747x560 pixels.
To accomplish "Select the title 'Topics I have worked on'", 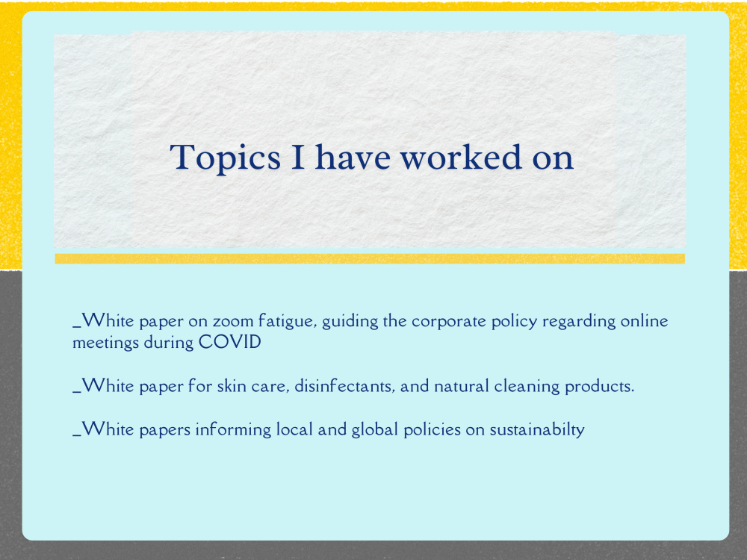I will click(x=371, y=158).
